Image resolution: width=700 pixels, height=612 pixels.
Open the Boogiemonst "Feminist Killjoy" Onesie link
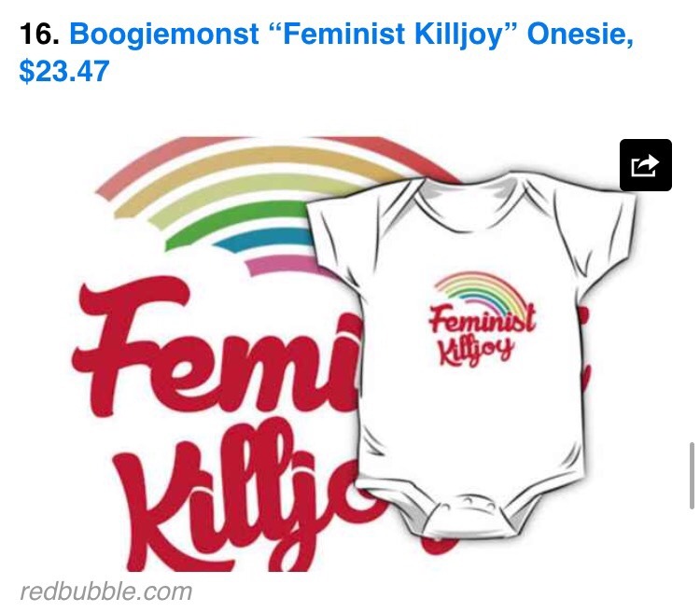[x=326, y=52]
